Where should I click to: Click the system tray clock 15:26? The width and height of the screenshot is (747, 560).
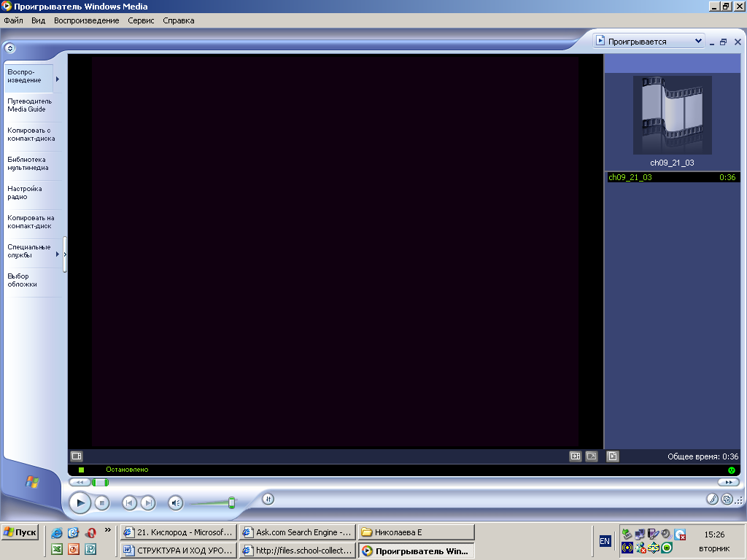(714, 534)
